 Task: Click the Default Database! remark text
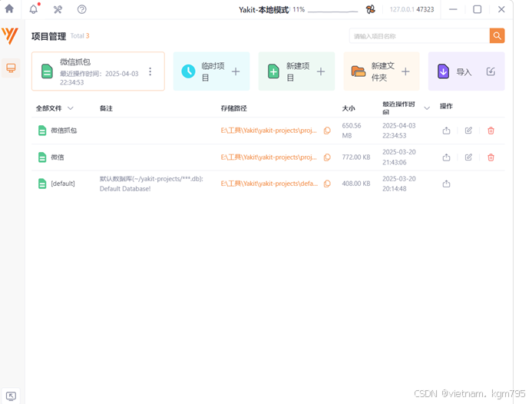125,189
